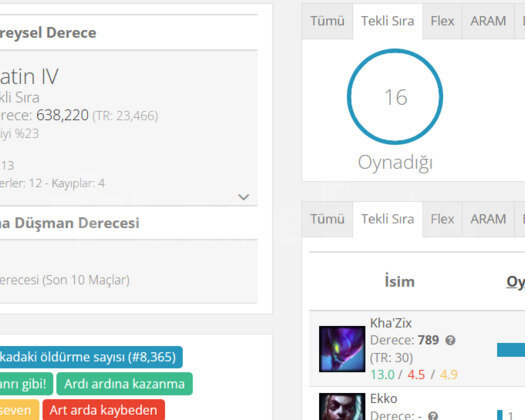Open ARAM tab above the champion table
Viewport: 525px width, 420px height.
488,219
